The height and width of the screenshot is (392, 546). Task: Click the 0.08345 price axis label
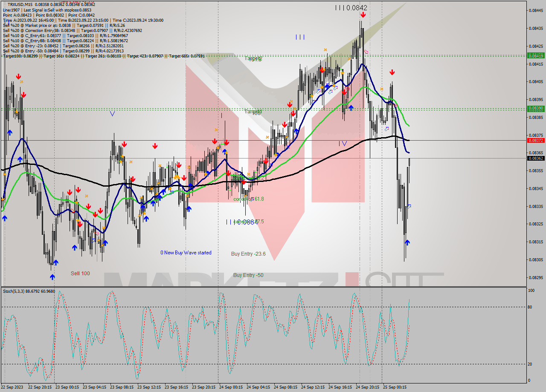(536, 188)
